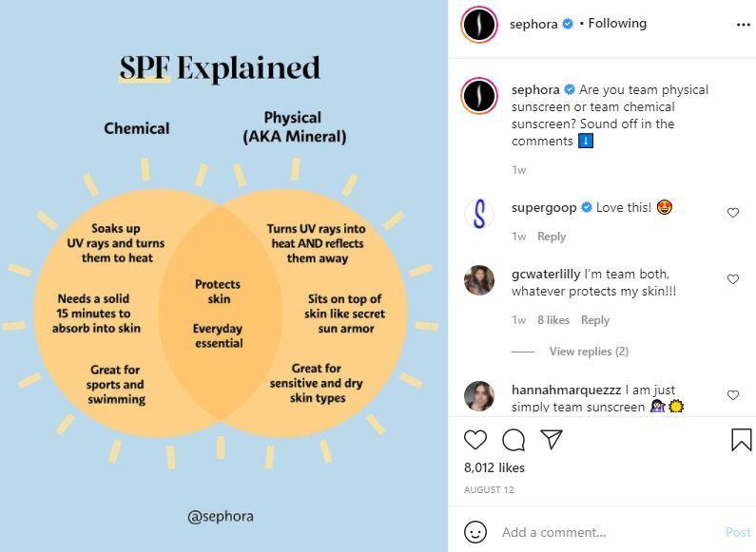
Task: View the 8,012 likes list
Action: (x=494, y=467)
